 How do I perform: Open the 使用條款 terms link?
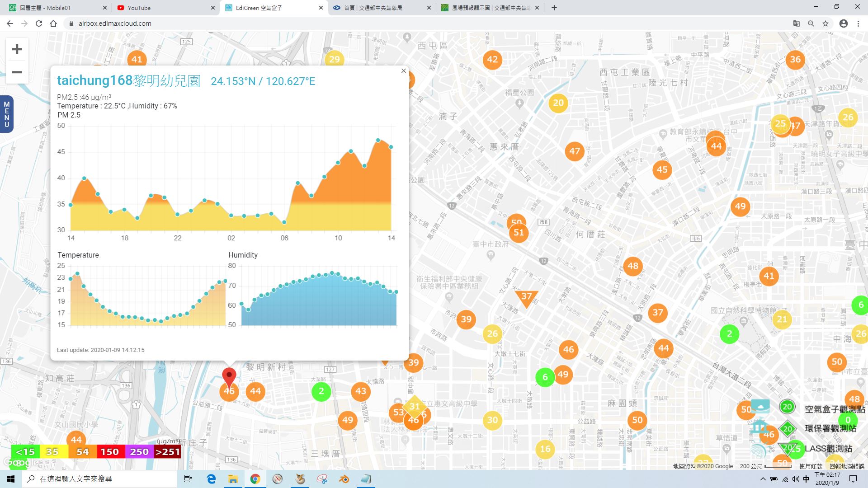click(811, 466)
